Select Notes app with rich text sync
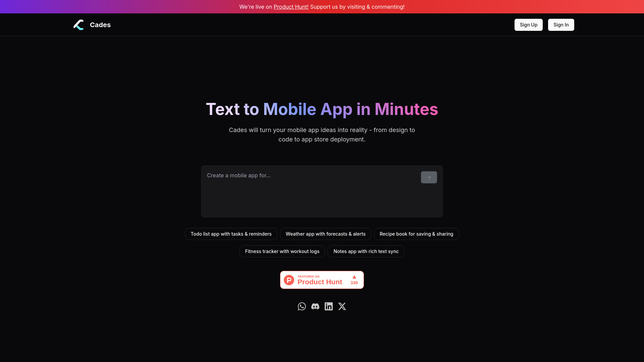The width and height of the screenshot is (644, 362). [366, 251]
